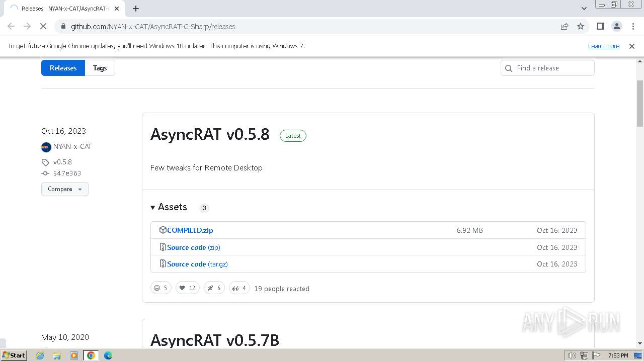
Task: Click the Oct 16, 2023 release date
Action: [63, 131]
